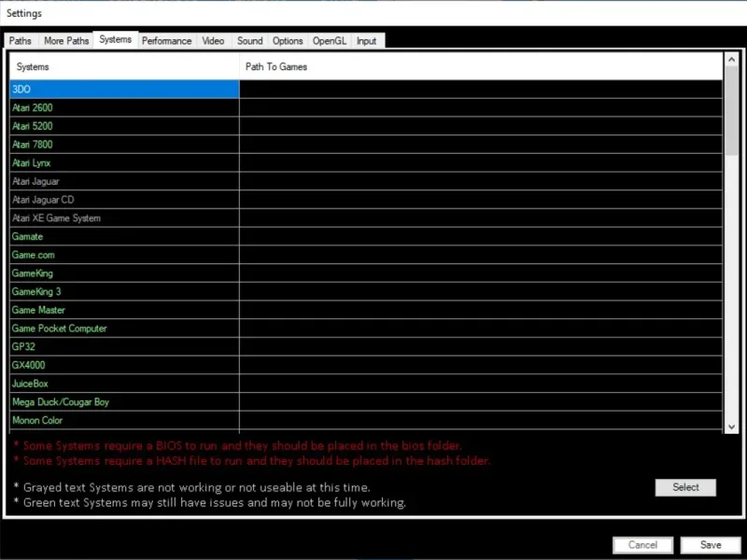Cancel the Settings dialog
This screenshot has width=747, height=560.
coord(642,545)
